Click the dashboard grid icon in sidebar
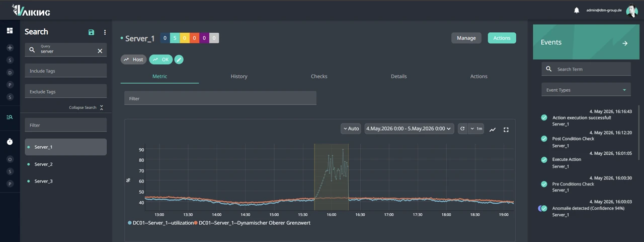The image size is (644, 242). click(10, 31)
